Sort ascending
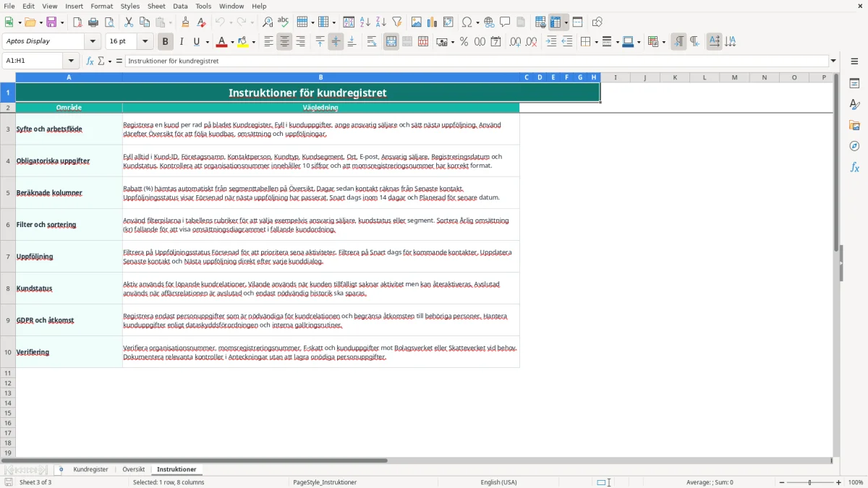The height and width of the screenshot is (488, 868). click(365, 22)
